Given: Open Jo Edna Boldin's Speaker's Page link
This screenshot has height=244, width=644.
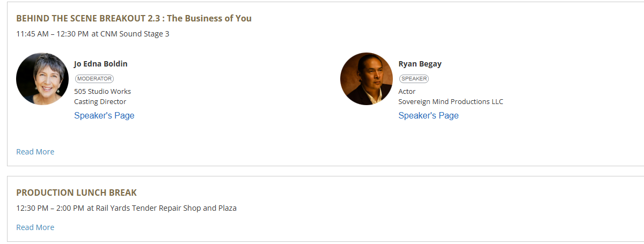Looking at the screenshot, I should point(104,115).
